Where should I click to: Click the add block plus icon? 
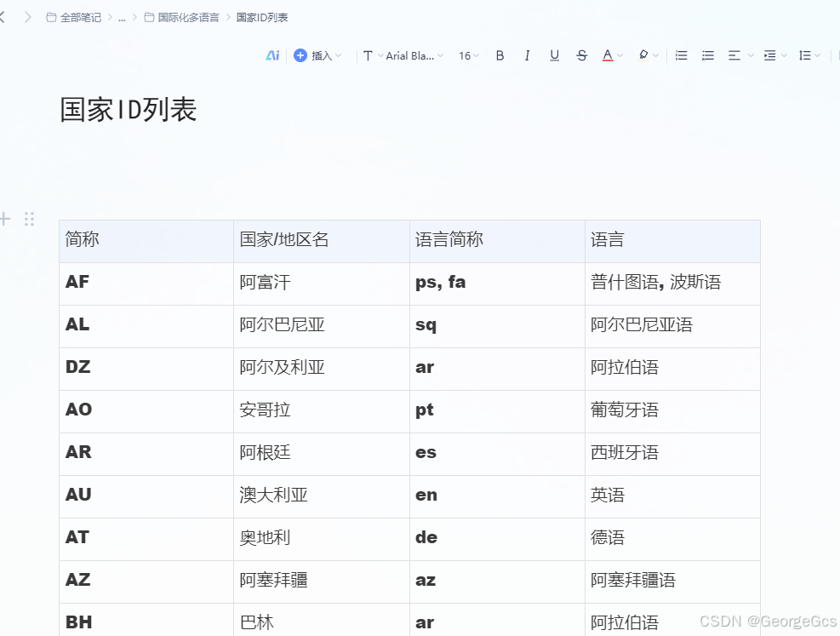point(4,219)
